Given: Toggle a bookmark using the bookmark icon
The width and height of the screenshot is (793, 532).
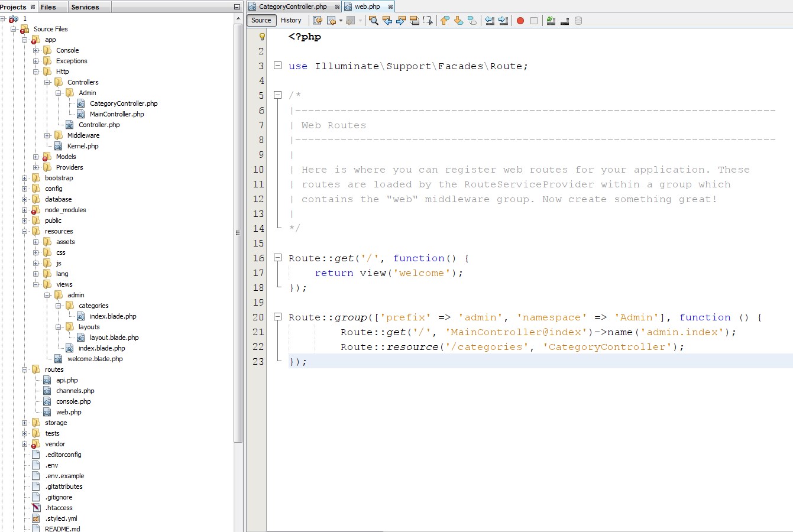Looking at the screenshot, I should coord(471,20).
